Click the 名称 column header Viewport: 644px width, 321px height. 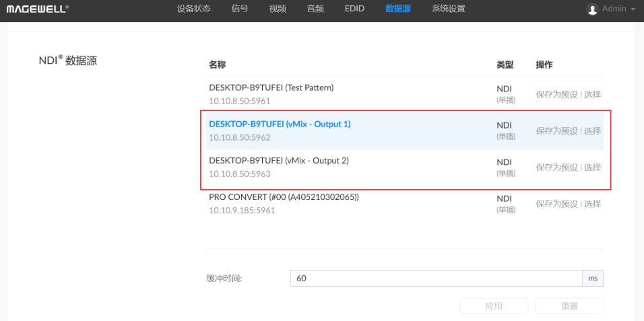218,65
